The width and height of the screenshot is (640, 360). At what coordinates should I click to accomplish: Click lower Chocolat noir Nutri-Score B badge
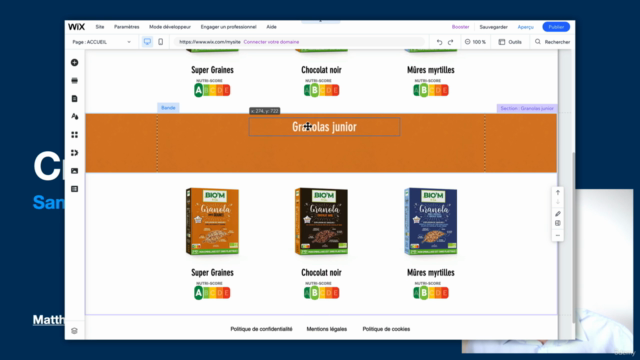click(x=321, y=291)
